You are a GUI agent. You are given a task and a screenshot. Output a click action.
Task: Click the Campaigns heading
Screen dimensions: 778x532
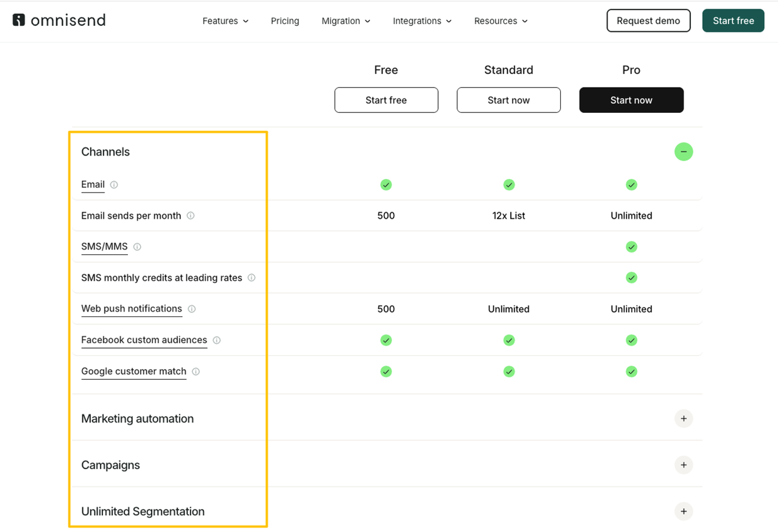pos(110,465)
